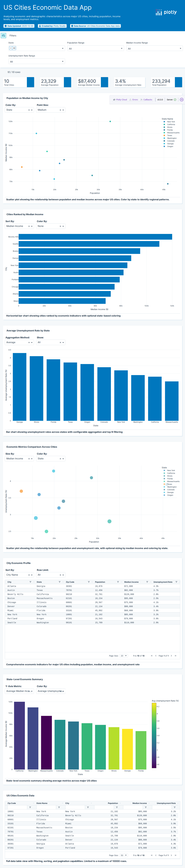Click the Beverly Hills bar

95,237
